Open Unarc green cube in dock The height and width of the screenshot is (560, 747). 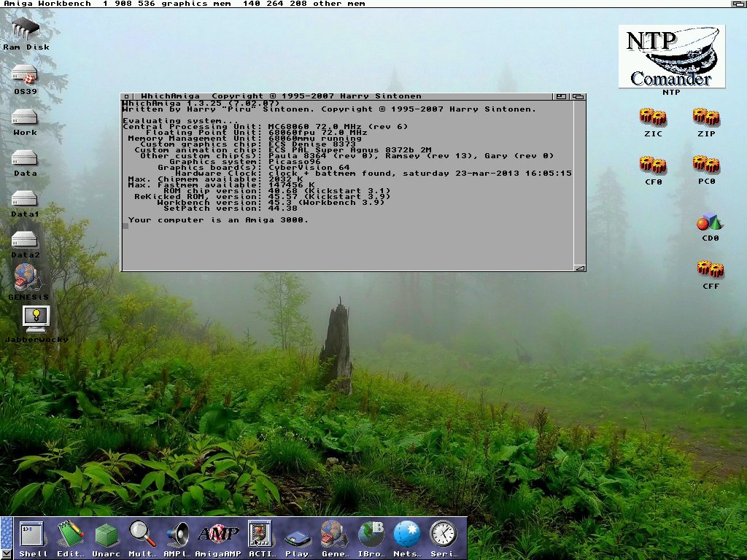(x=107, y=534)
